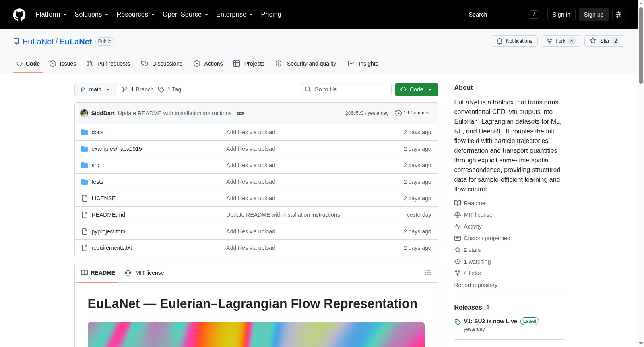Click the Sign up button
644x347 pixels.
coord(594,15)
